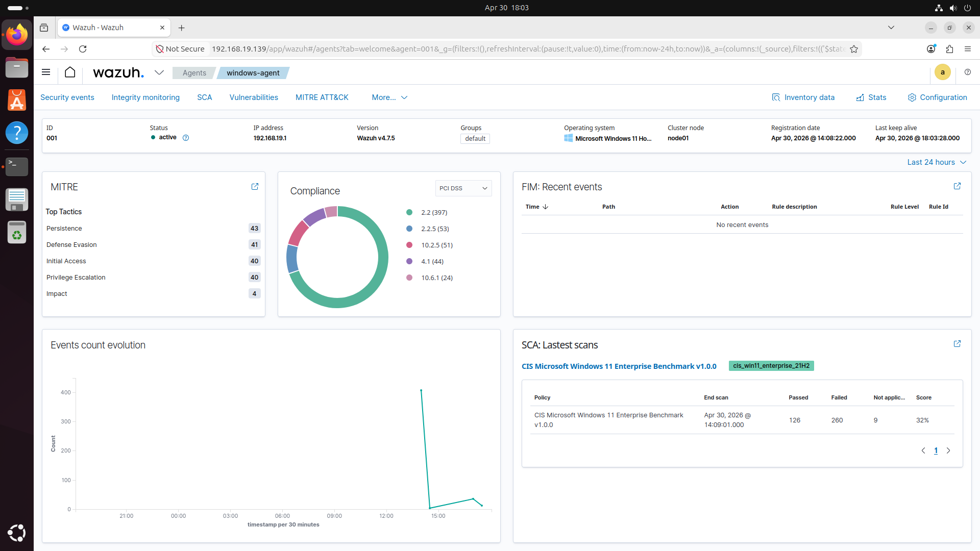The width and height of the screenshot is (980, 551).
Task: Select the Persistence tactic row
Action: click(x=153, y=229)
